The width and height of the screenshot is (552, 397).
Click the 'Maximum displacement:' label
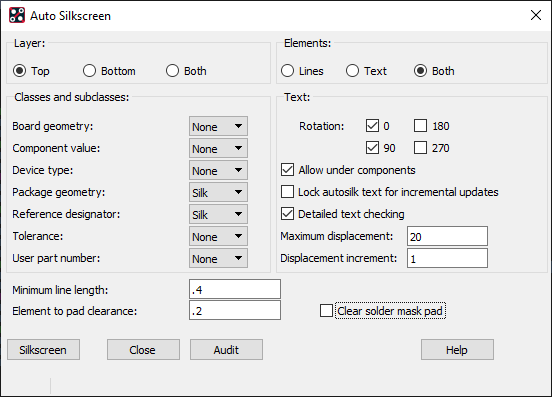pos(337,236)
